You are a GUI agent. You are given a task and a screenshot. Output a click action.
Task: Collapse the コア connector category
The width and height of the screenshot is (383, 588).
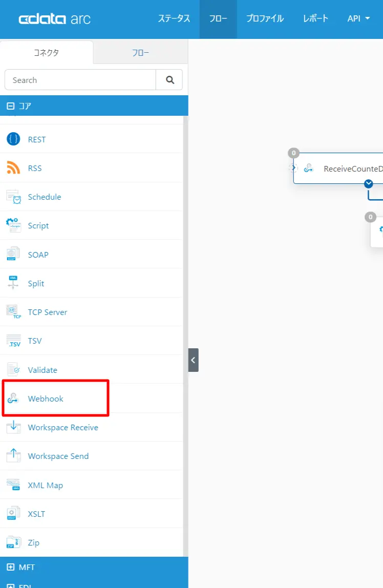(10, 106)
